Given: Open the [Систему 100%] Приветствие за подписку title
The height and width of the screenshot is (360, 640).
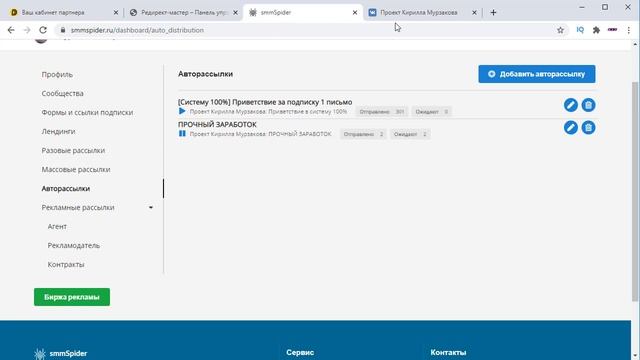Looking at the screenshot, I should (x=265, y=102).
